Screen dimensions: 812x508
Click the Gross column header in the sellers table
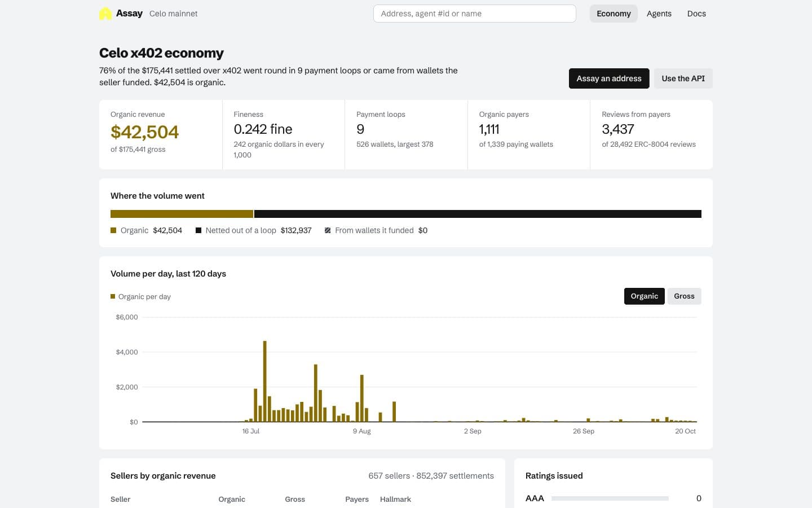295,500
